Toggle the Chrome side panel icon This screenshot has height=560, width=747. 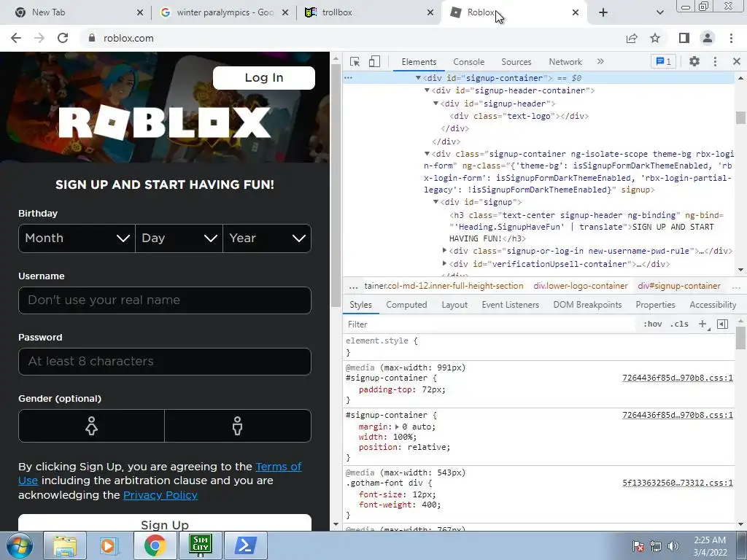[684, 38]
